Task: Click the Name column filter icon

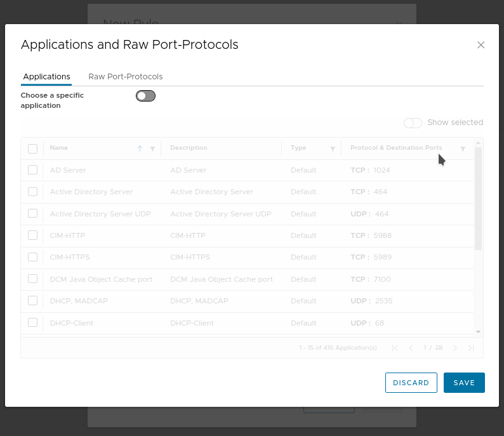Action: click(152, 149)
